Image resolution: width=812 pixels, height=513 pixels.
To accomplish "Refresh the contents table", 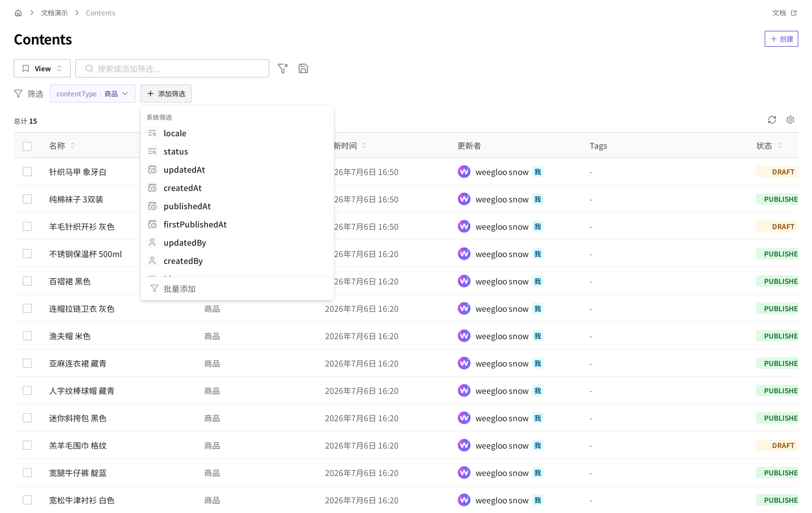I will [x=772, y=120].
